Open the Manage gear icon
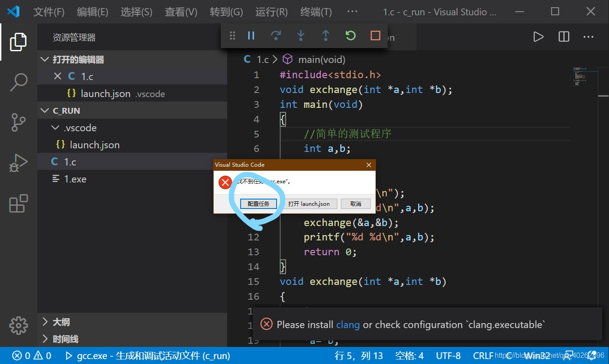Screen dimensions: 609x364 click(x=18, y=325)
